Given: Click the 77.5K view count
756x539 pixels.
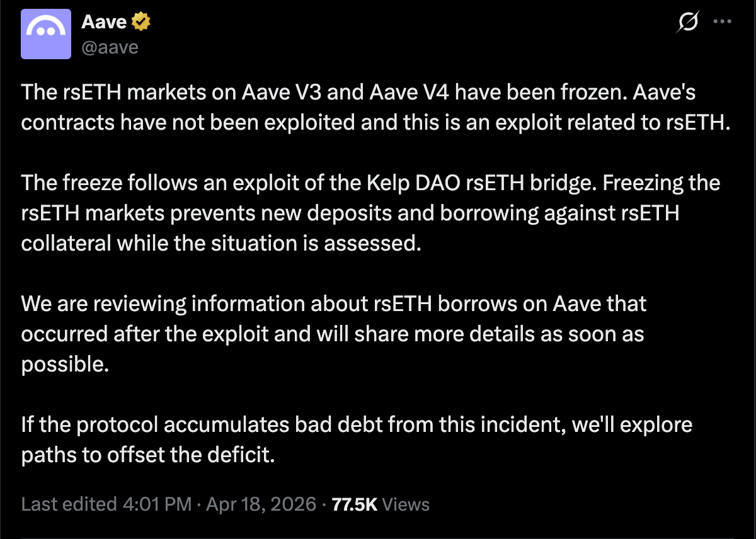Looking at the screenshot, I should click(354, 504).
